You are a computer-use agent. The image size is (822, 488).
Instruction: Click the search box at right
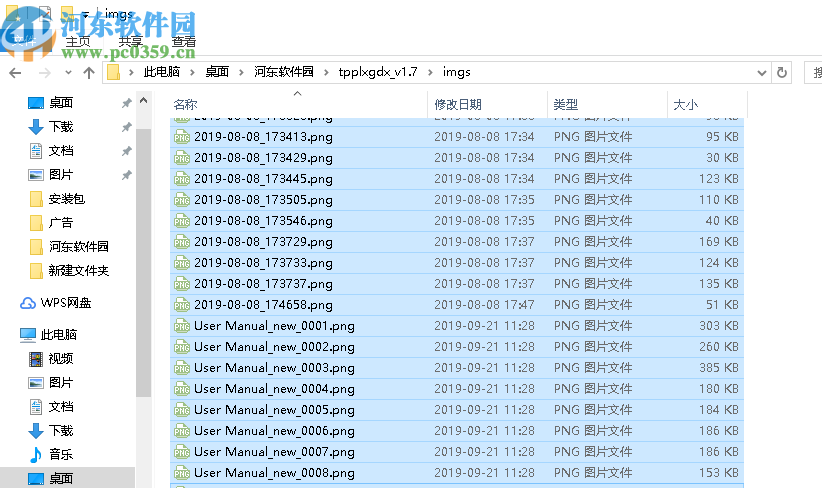tap(813, 72)
